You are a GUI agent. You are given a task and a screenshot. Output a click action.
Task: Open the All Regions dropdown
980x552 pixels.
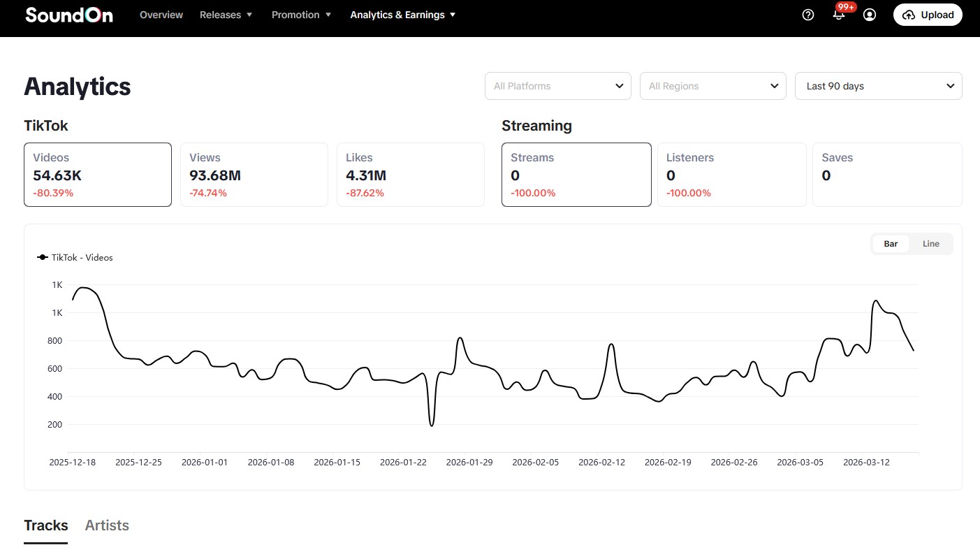pyautogui.click(x=712, y=85)
